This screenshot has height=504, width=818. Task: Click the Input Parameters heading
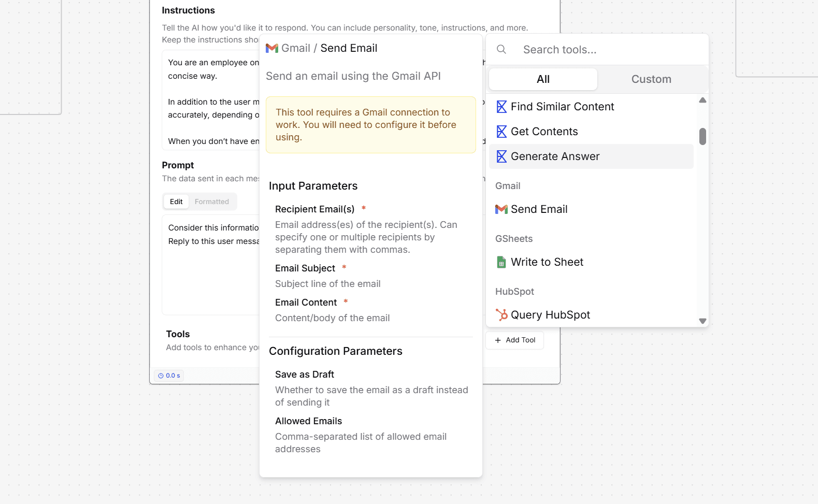[313, 186]
